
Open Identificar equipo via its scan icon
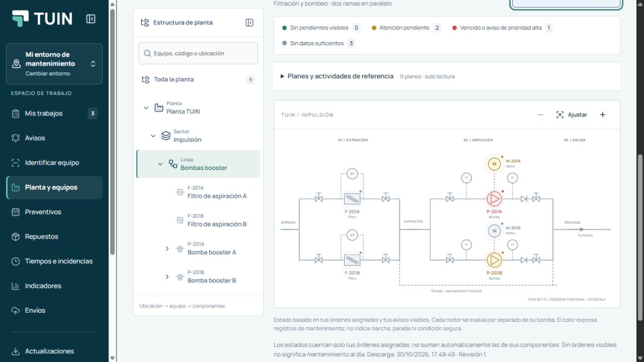click(15, 163)
